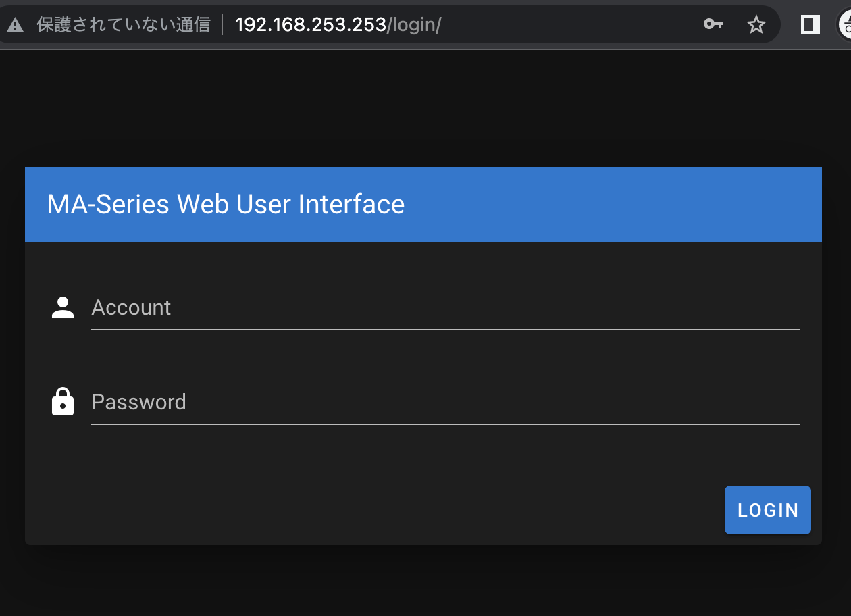Open the password manager key icon
This screenshot has height=616, width=851.
click(x=713, y=24)
